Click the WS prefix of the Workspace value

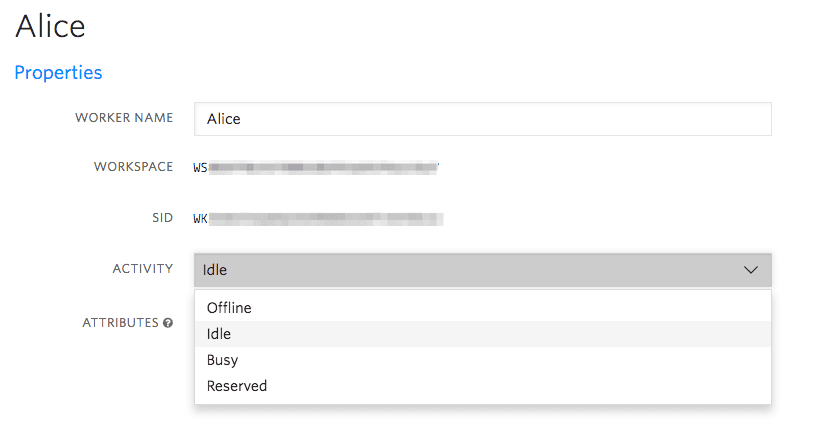point(201,167)
